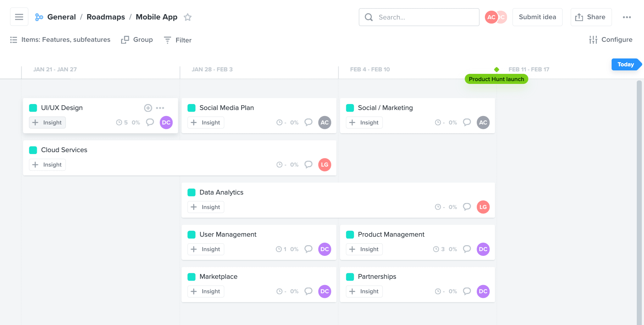Open UI/UX Design card more options
644x325 pixels.
[x=160, y=108]
